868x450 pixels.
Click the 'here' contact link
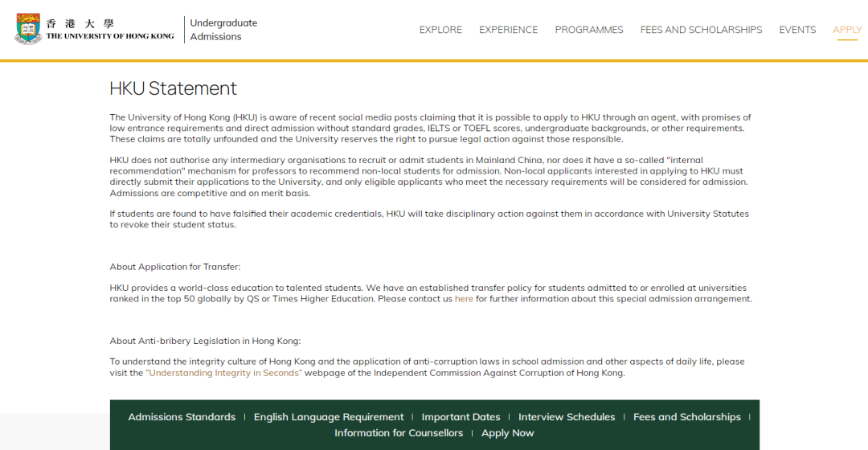[x=464, y=299]
